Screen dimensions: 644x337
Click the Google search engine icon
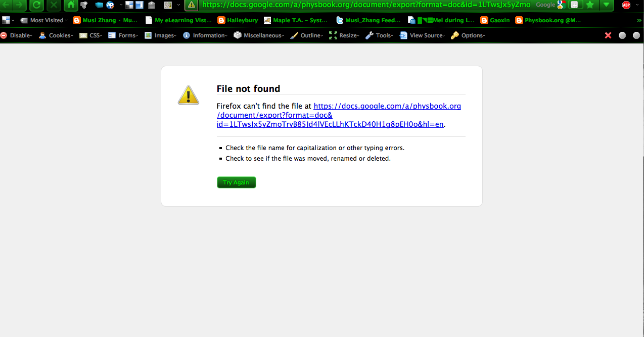[x=561, y=5]
